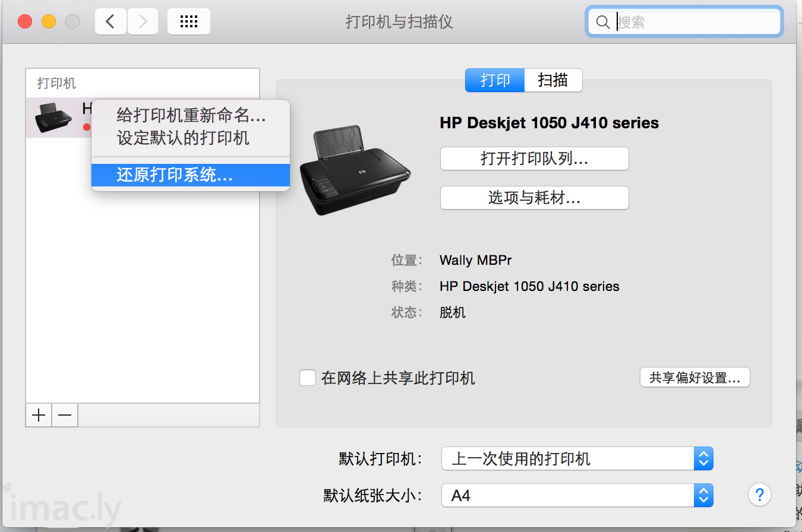Click the 选项与耗材… button
Image resolution: width=802 pixels, height=532 pixels.
point(534,198)
